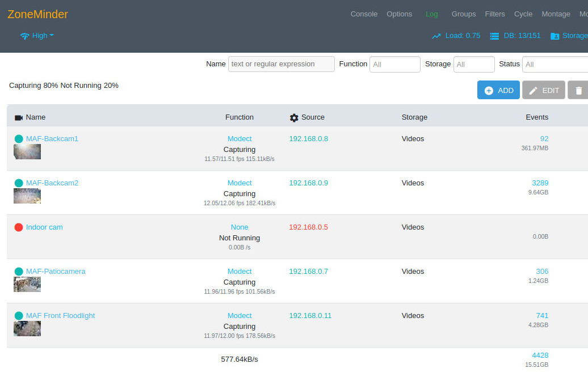Open the Function filter dropdown
This screenshot has width=588, height=381.
(x=395, y=64)
